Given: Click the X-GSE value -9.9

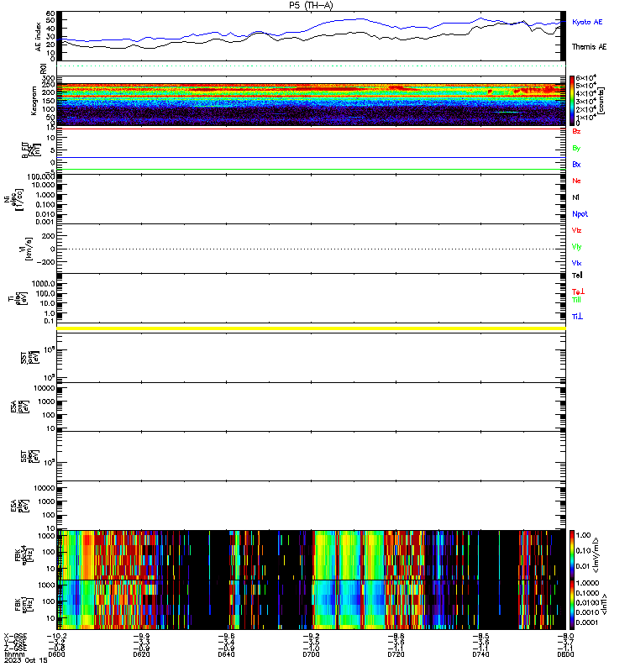Looking at the screenshot, I should (141, 636).
